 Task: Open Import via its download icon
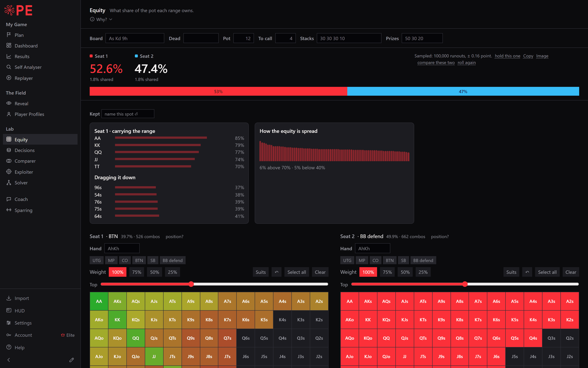coord(9,298)
